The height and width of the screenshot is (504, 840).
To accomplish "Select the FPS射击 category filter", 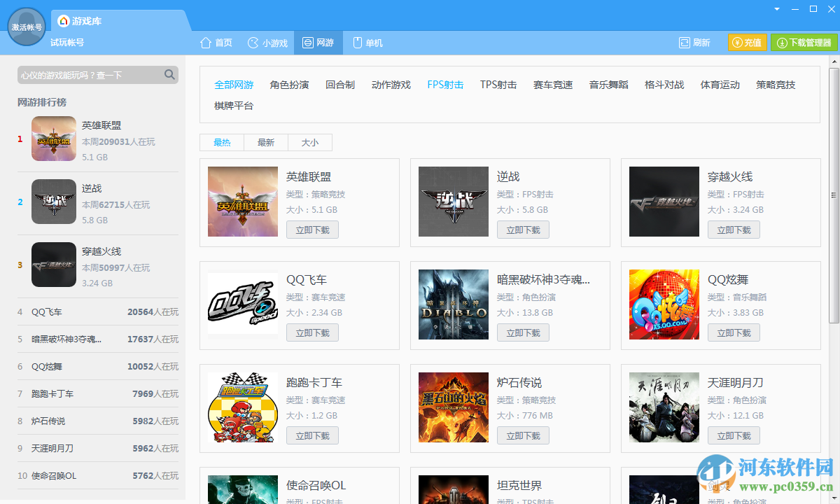I will 444,84.
